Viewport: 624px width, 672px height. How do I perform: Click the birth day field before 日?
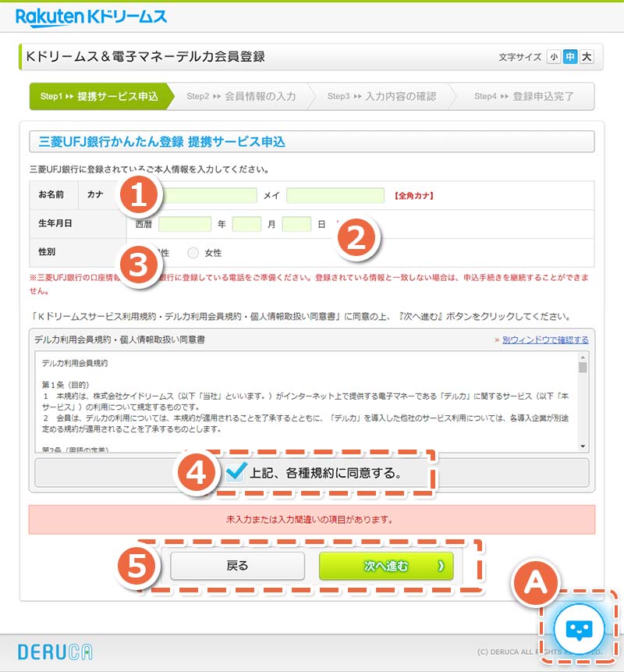click(296, 224)
